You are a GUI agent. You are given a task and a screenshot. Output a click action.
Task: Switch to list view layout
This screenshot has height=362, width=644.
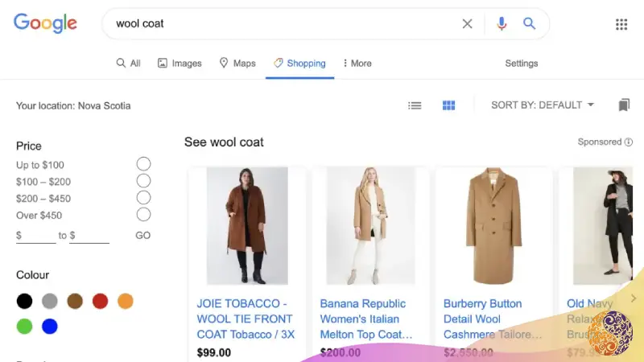tap(415, 105)
